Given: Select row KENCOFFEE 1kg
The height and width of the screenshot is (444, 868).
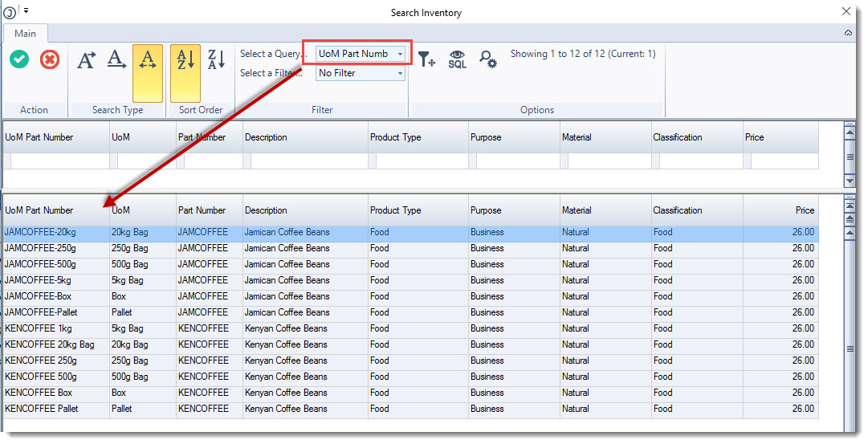Looking at the screenshot, I should click(x=410, y=328).
